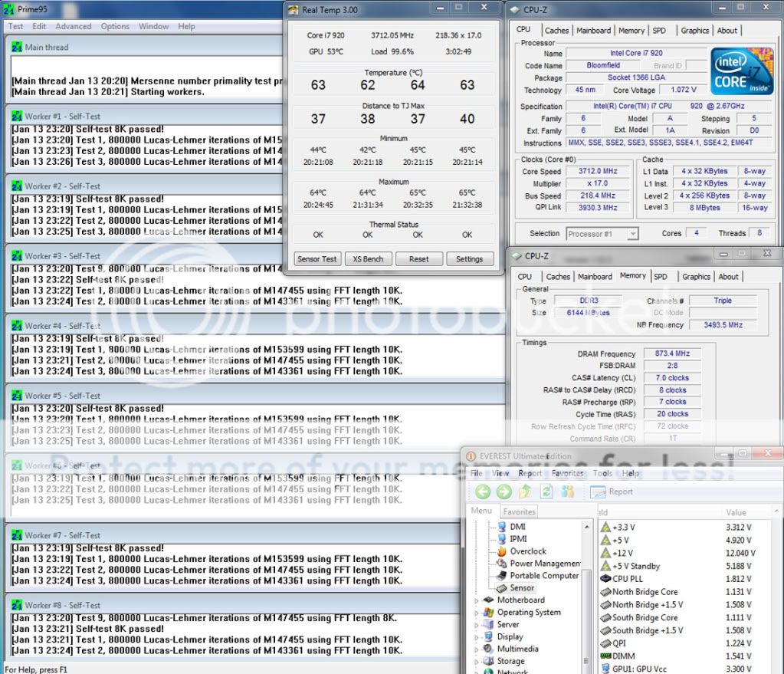Open the Advanced menu in Prime95
Screen dimensions: 784x674
[73, 26]
